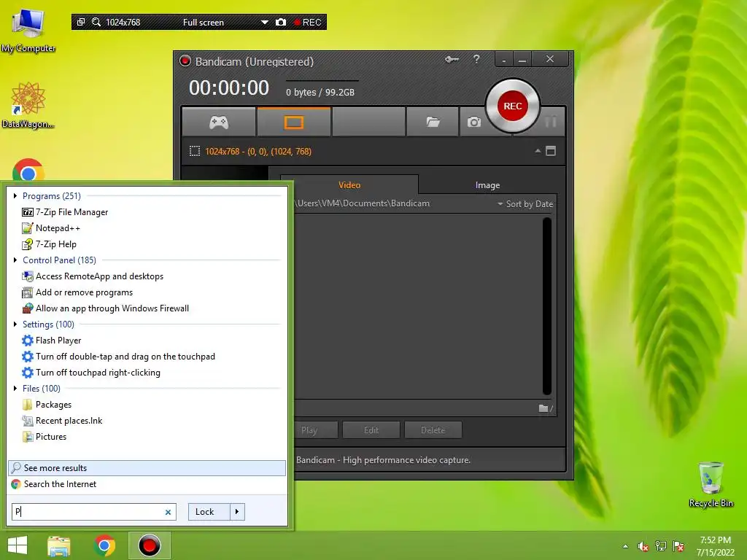Image resolution: width=747 pixels, height=560 pixels.
Task: Collapse the Programs (251) group
Action: [15, 195]
